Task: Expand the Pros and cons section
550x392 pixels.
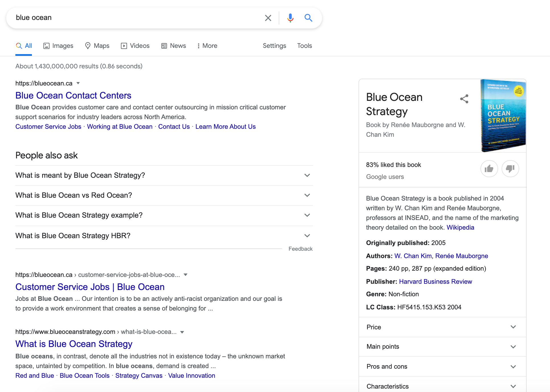Action: coord(513,367)
